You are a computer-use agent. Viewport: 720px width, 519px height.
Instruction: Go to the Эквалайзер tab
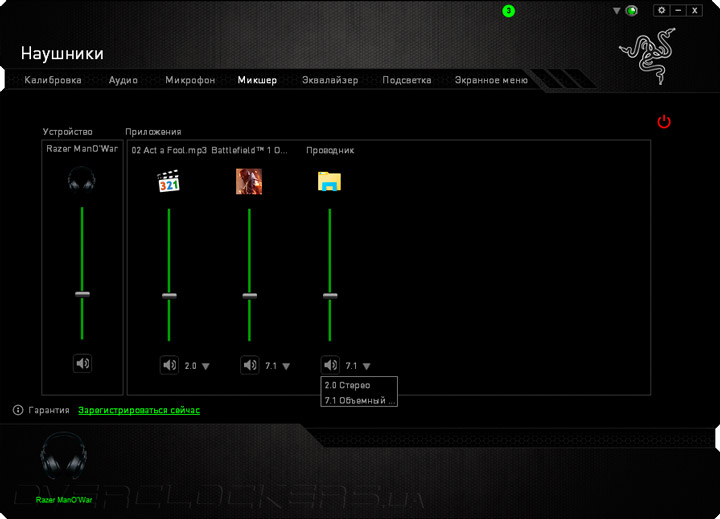pos(330,80)
